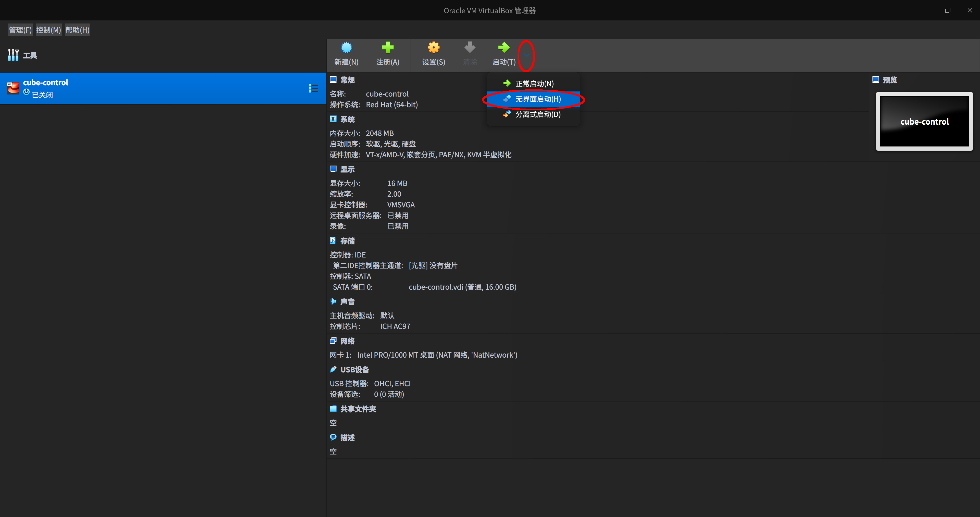980x517 pixels.
Task: Click the 存储 storage section icon
Action: coord(333,241)
